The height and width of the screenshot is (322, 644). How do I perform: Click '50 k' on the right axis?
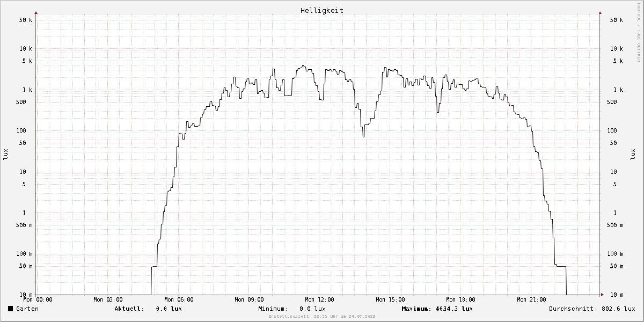click(616, 20)
